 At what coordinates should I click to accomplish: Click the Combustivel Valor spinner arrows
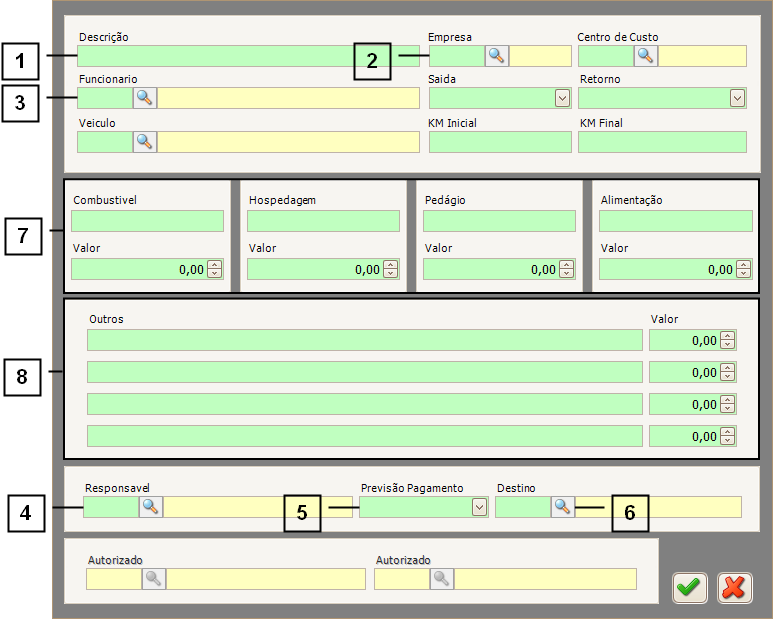click(x=215, y=269)
